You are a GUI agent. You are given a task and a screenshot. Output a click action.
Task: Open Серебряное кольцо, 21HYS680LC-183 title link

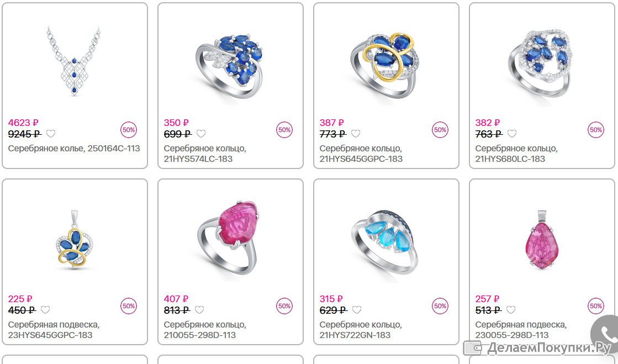coord(516,154)
